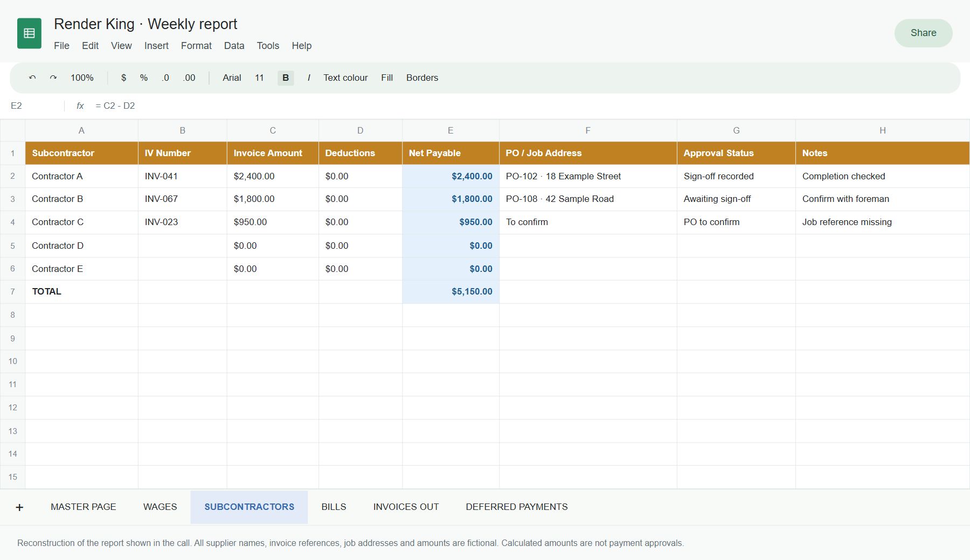The image size is (970, 560).
Task: Open the Help menu
Action: [302, 46]
